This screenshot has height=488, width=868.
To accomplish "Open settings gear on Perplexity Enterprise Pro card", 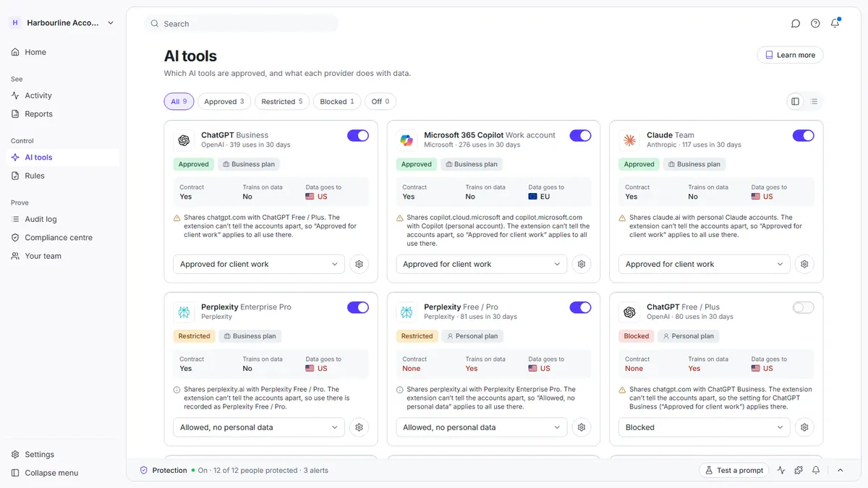I will click(359, 427).
